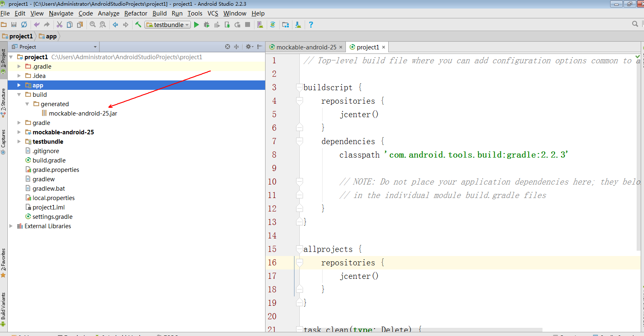Open the testbundle run configuration dropdown

168,24
